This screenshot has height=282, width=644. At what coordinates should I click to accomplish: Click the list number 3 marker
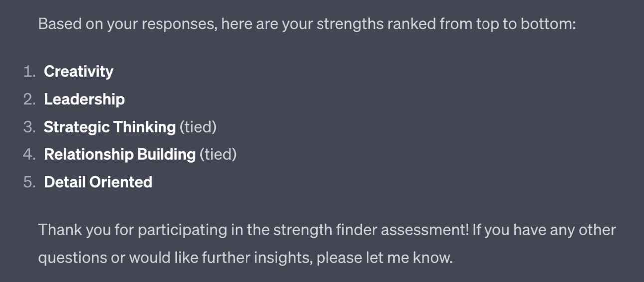click(29, 127)
